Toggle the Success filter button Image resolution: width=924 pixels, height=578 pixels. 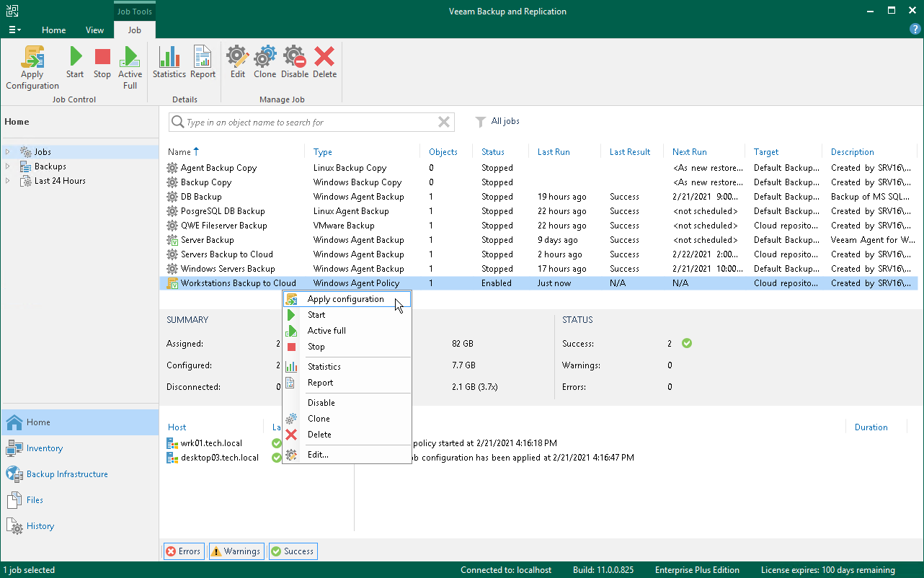[293, 551]
